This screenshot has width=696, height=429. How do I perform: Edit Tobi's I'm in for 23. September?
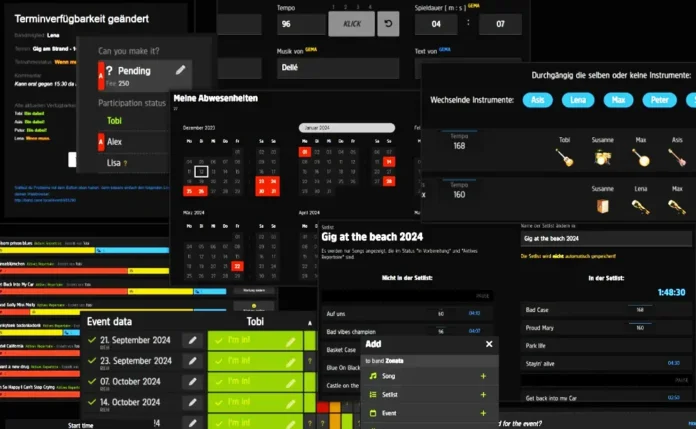[290, 362]
